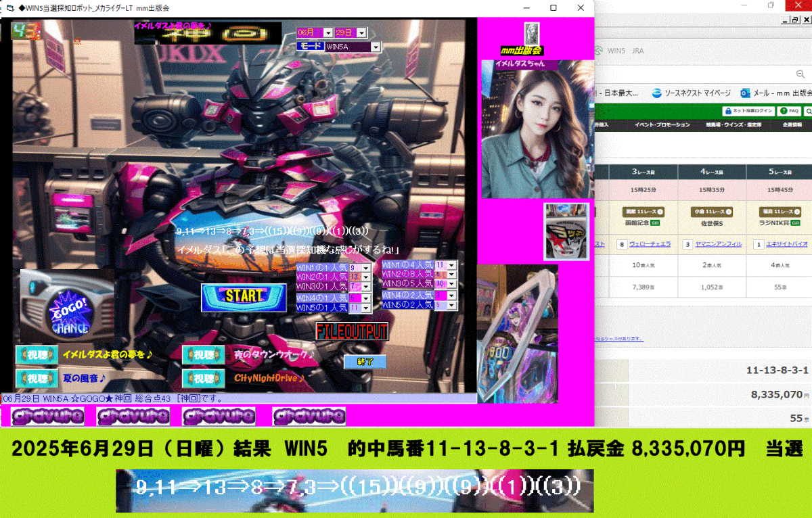The height and width of the screenshot is (518, 812).
Task: Click the search magnifier icon in the browser
Action: 799,74
